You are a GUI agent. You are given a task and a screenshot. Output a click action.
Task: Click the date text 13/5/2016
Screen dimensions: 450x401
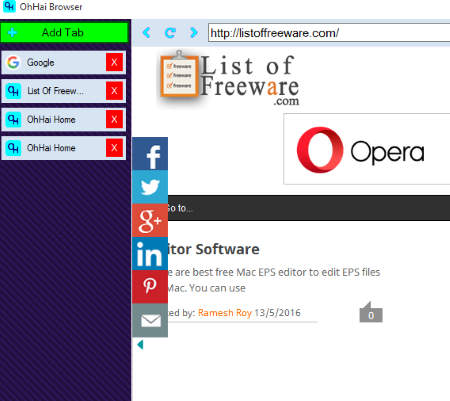pos(277,313)
